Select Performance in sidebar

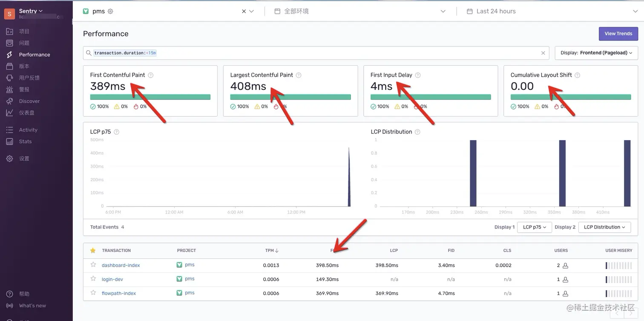click(34, 55)
